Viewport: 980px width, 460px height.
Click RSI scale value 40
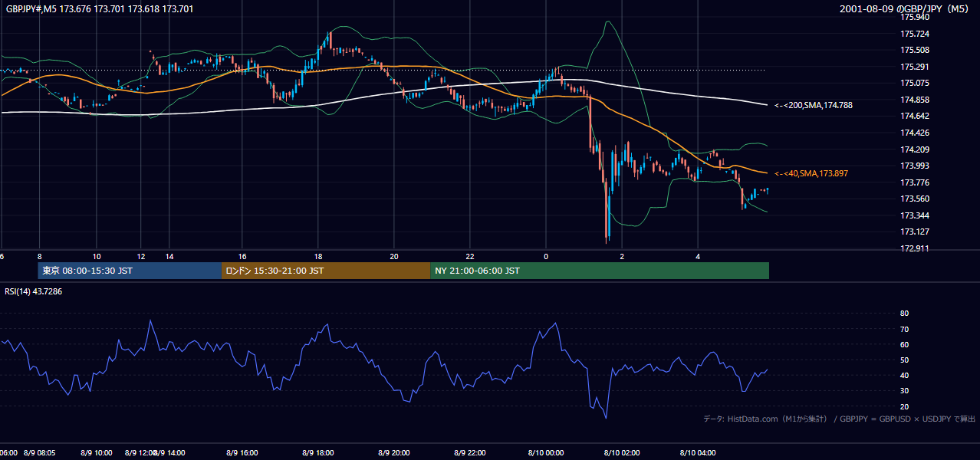tap(905, 375)
